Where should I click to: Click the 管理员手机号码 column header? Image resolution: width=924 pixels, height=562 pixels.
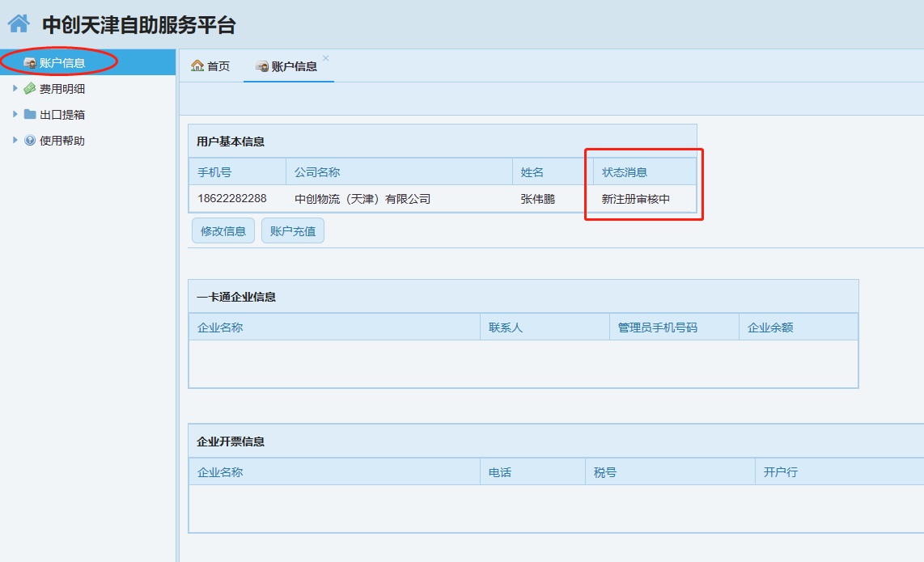[x=657, y=327]
